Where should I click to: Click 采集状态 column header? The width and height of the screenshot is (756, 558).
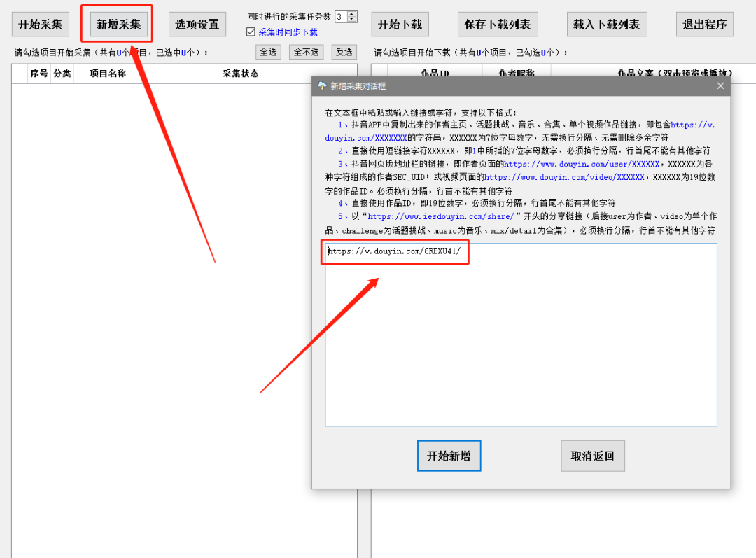241,74
